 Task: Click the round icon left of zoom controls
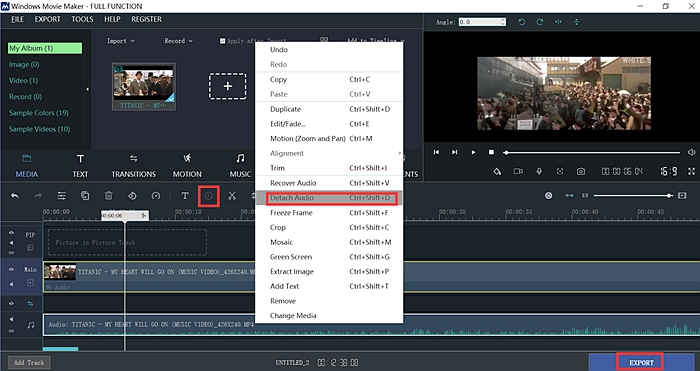(x=549, y=196)
